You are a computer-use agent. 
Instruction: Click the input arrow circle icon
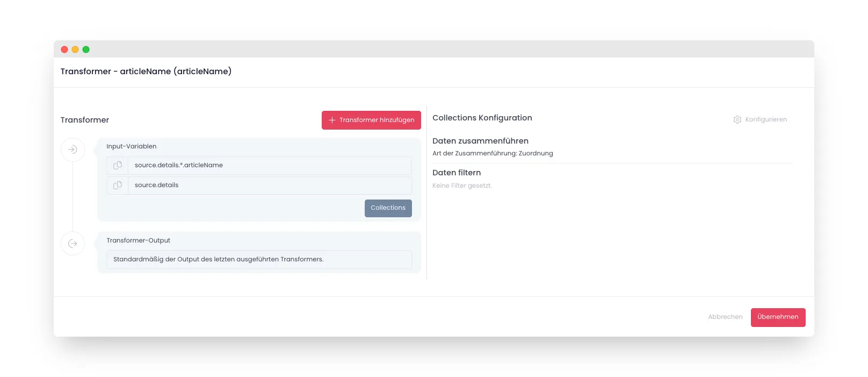[x=73, y=150]
